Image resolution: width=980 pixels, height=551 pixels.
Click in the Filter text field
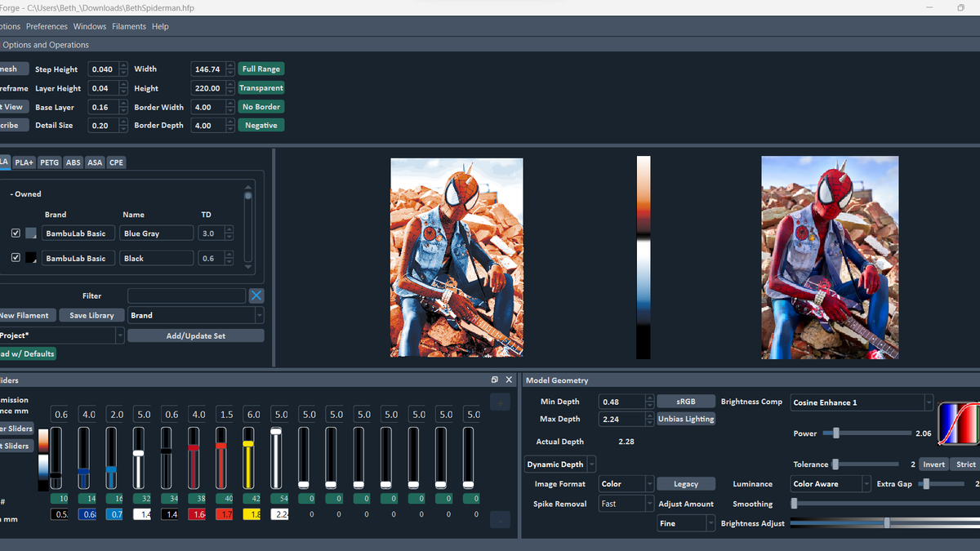(x=186, y=296)
